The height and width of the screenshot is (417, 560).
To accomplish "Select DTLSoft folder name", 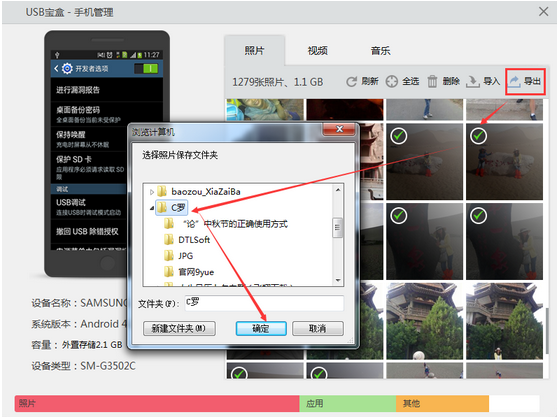I will coord(194,240).
